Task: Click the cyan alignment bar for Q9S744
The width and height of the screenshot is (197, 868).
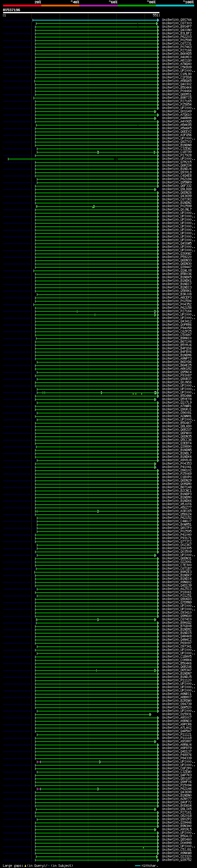Action: point(96,20)
